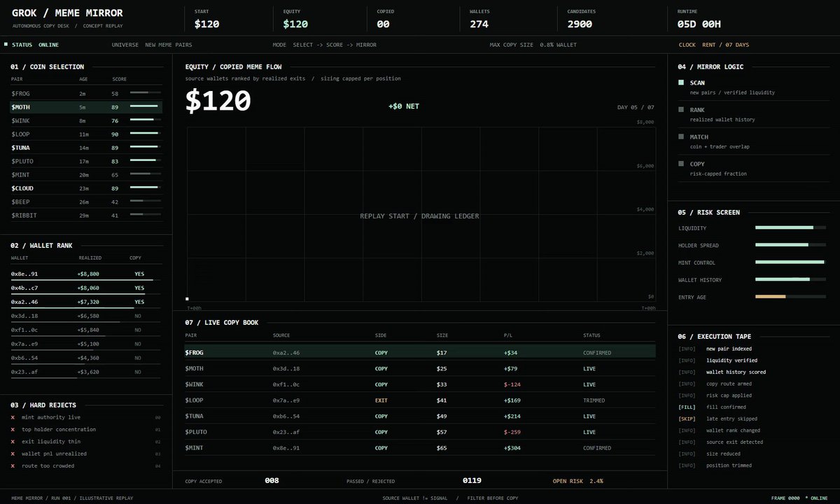840x504 pixels.
Task: Click the red X beside mint authority live
Action: [13, 417]
